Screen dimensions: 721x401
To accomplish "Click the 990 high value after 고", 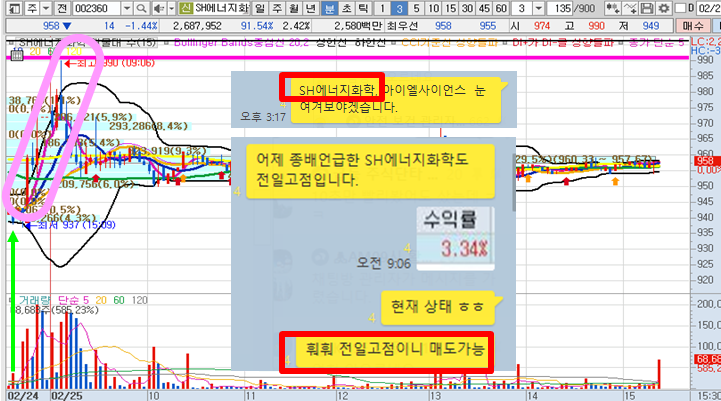I will coord(596,26).
